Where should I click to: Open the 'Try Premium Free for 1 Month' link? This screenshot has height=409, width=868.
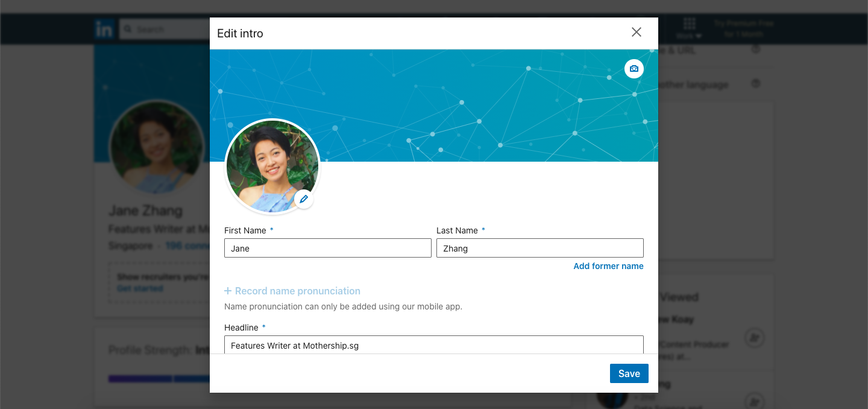pyautogui.click(x=744, y=28)
